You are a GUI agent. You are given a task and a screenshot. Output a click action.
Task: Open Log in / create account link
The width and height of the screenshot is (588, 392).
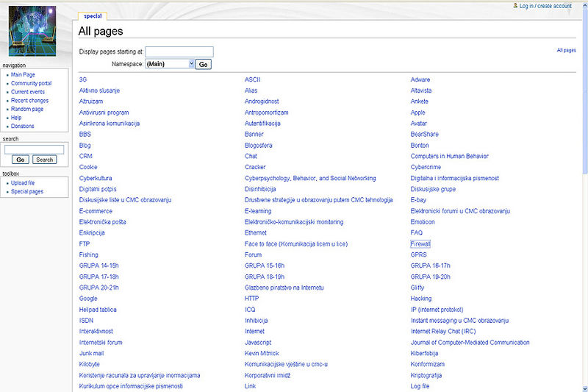click(x=545, y=6)
